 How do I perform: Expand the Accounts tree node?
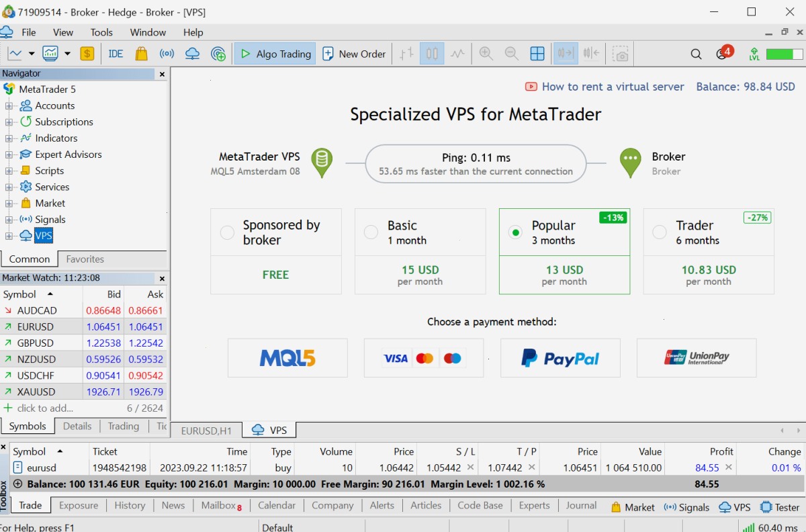tap(9, 105)
